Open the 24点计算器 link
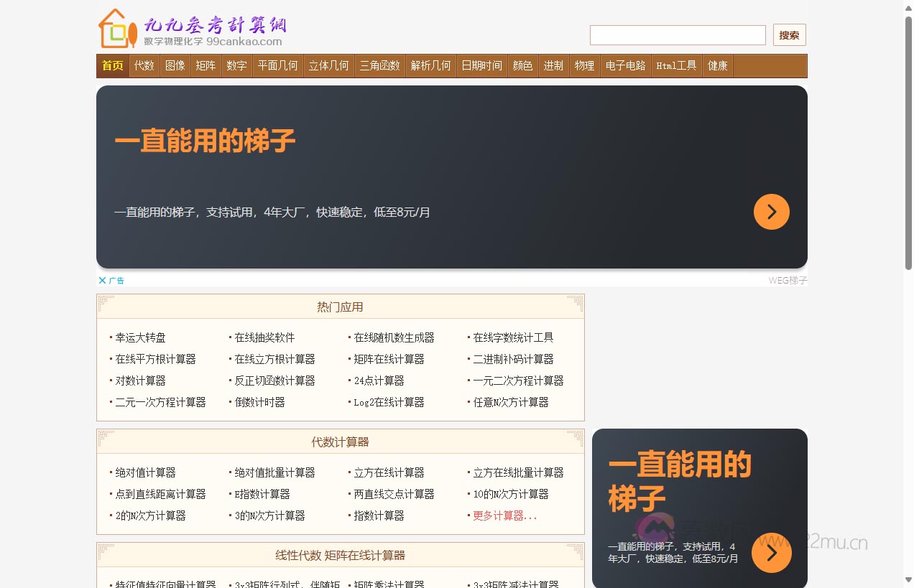 (x=379, y=381)
